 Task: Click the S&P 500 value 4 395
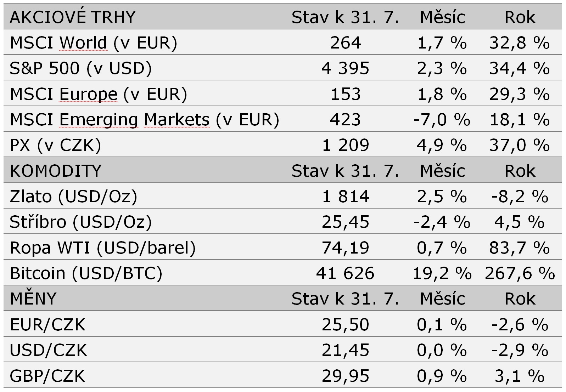[345, 68]
